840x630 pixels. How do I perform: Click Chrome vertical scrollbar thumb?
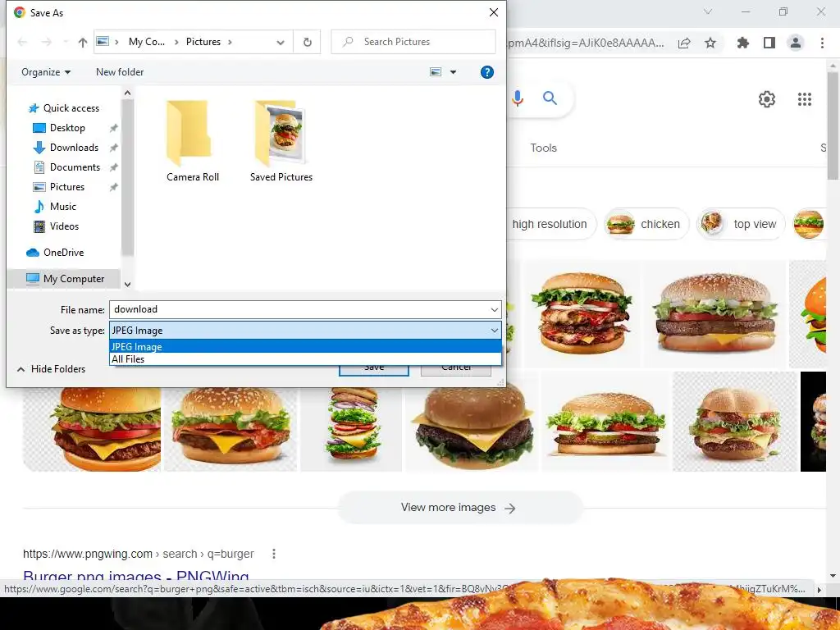tap(833, 126)
